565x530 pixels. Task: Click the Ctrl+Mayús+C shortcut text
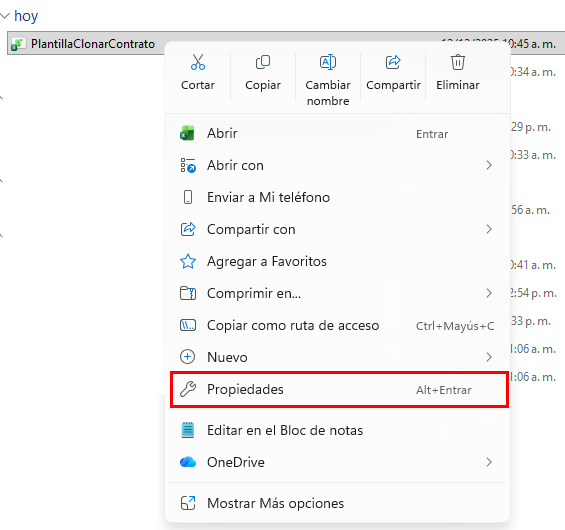click(x=455, y=326)
